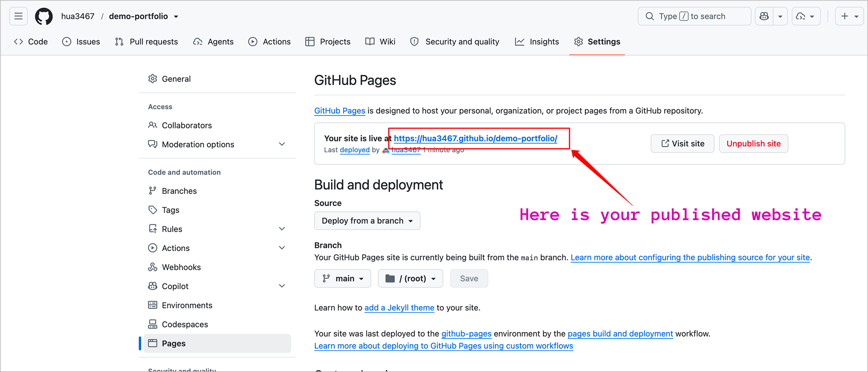Click the General gear icon
This screenshot has width=868, height=372.
click(x=153, y=79)
